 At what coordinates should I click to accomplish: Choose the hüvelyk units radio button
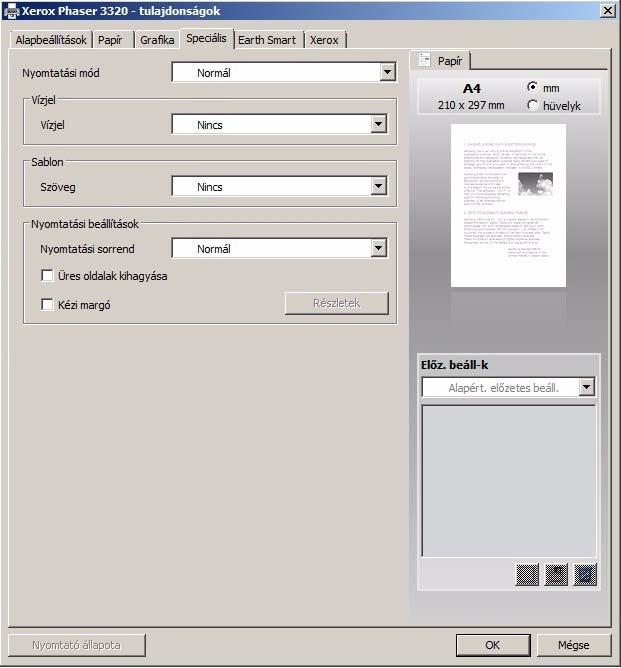(532, 105)
